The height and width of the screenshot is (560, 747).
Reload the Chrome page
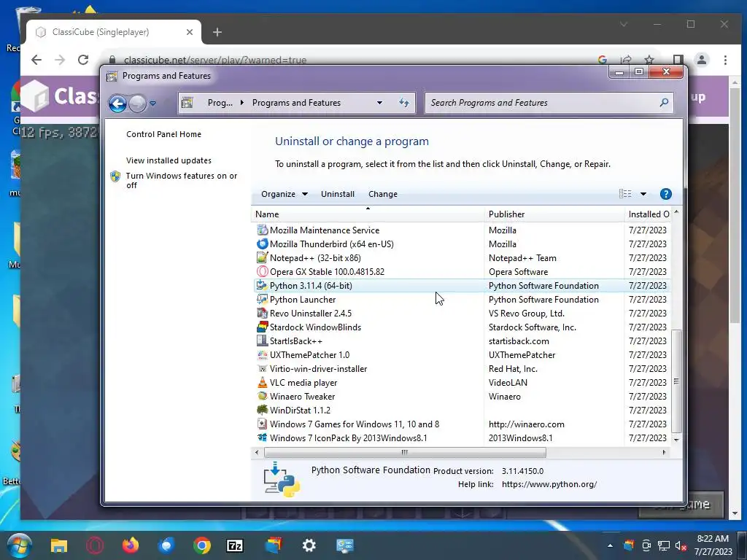point(83,60)
